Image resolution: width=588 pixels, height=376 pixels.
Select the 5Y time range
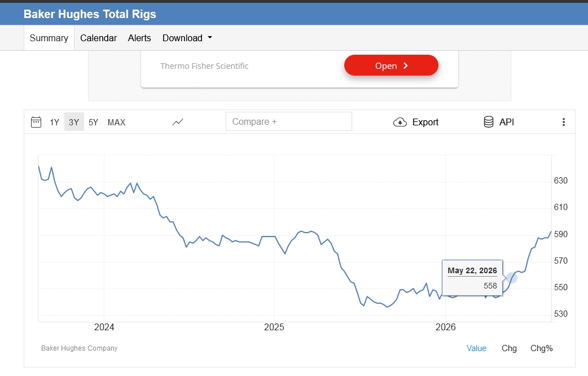(x=93, y=123)
